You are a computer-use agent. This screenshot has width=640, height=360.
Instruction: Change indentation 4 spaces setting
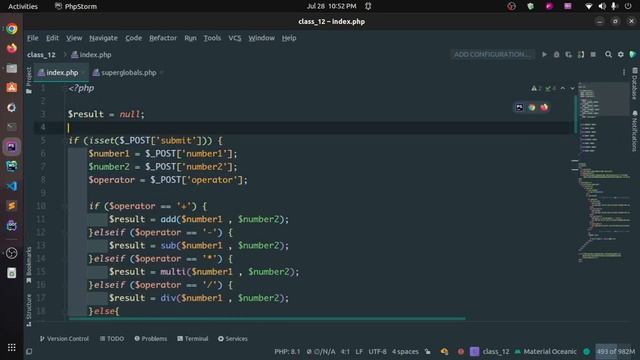(x=405, y=351)
